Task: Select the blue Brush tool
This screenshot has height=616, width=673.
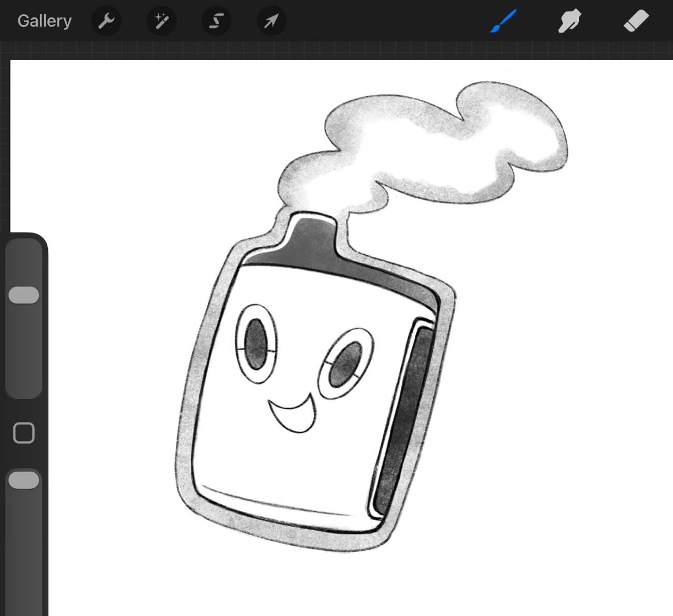Action: [504, 21]
